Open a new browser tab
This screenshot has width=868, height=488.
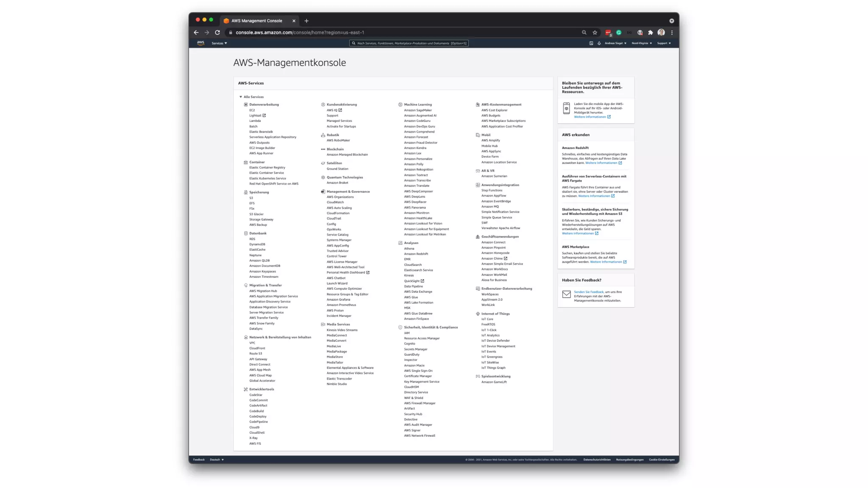pyautogui.click(x=306, y=21)
